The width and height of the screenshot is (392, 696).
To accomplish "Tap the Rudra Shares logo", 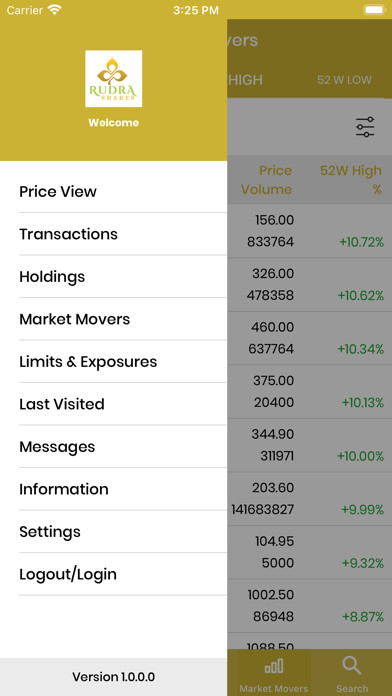I will click(x=114, y=79).
